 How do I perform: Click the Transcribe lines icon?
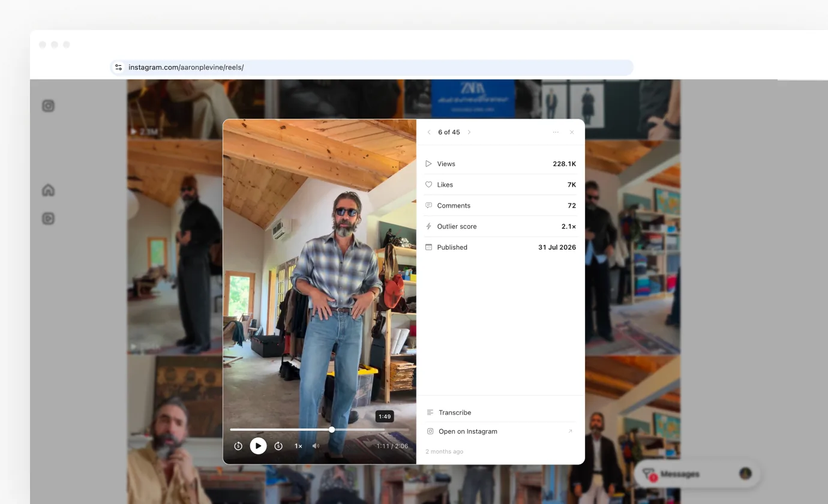tap(430, 412)
